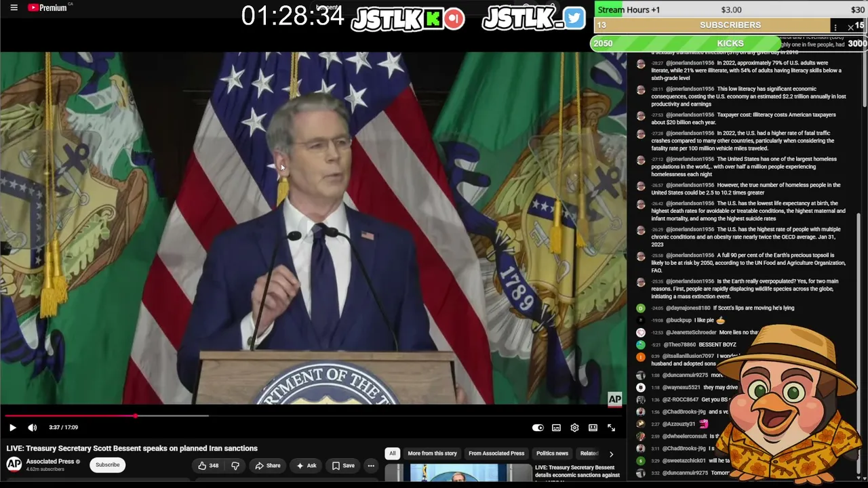Click the Twitter bird logo in overlay
The image size is (868, 488).
click(x=574, y=18)
